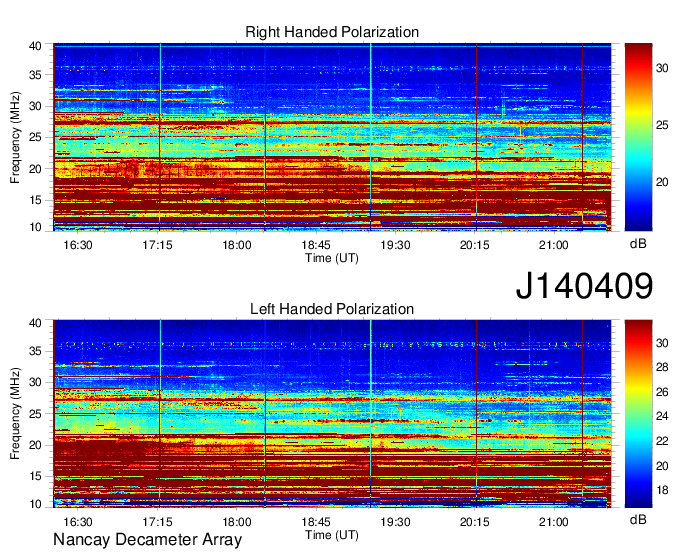Click the 40 MHz frequency tick of Right Handed plot
The height and width of the screenshot is (552, 680).
point(35,46)
